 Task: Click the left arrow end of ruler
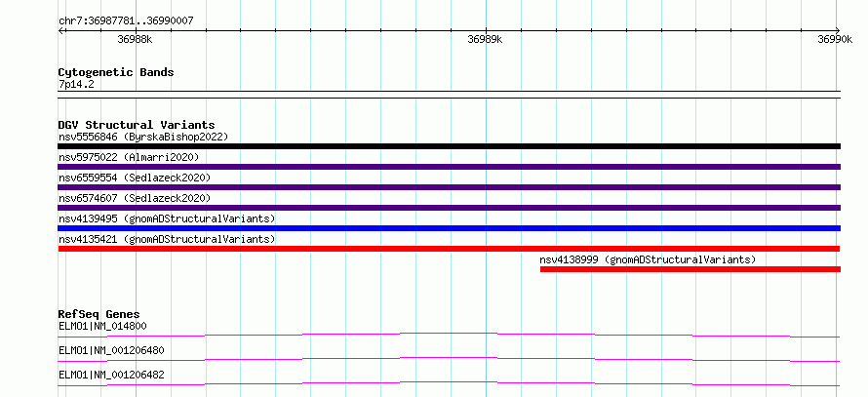[x=60, y=30]
